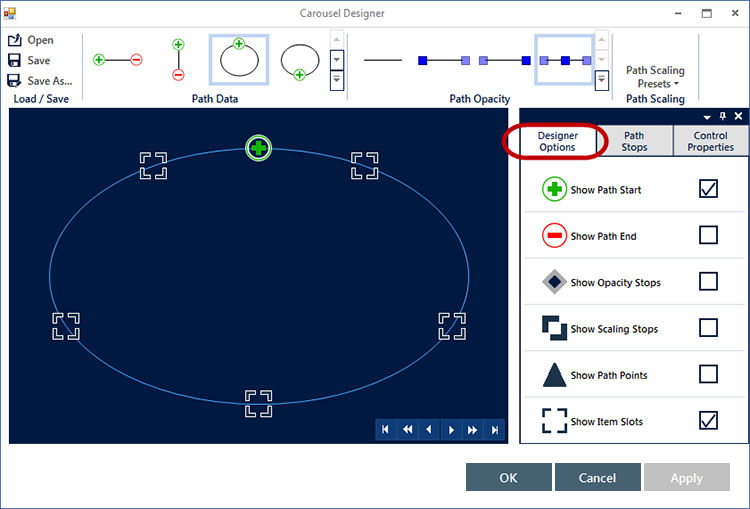Viewport: 750px width, 509px height.
Task: Switch to the Control Properties tab
Action: [x=710, y=141]
